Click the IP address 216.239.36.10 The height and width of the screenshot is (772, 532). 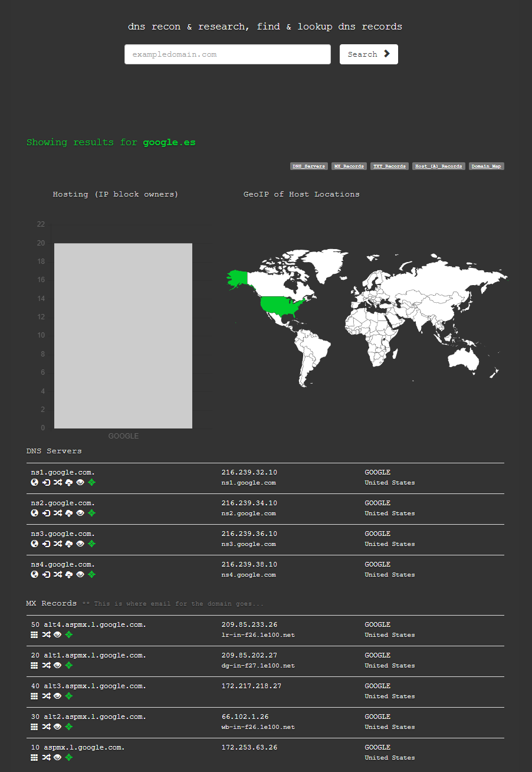[249, 534]
